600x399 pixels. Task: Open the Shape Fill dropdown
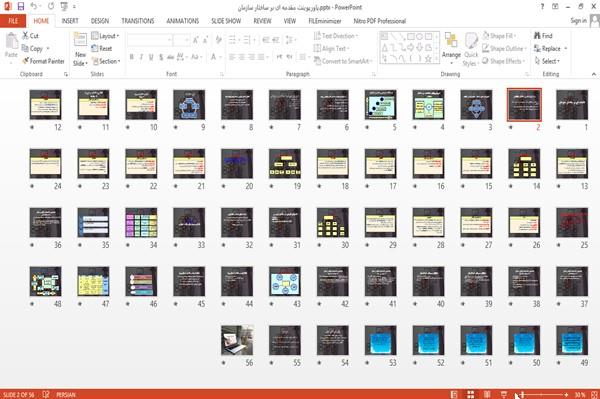point(499,36)
